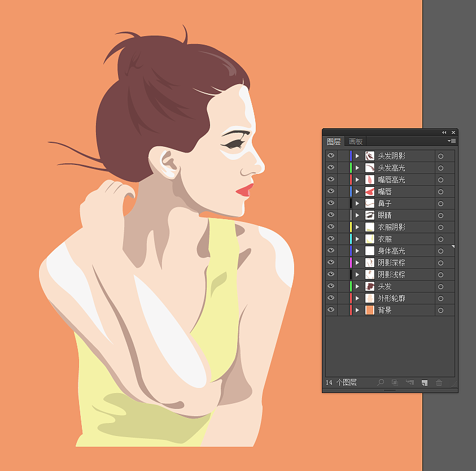The height and width of the screenshot is (471, 476).
Task: Click the 嘴唇 layer thumbnail
Action: click(370, 191)
